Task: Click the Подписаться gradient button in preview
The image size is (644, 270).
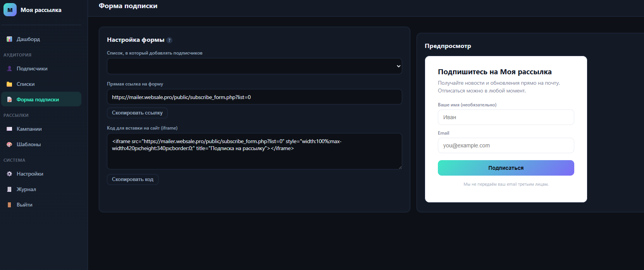Action: click(x=506, y=168)
